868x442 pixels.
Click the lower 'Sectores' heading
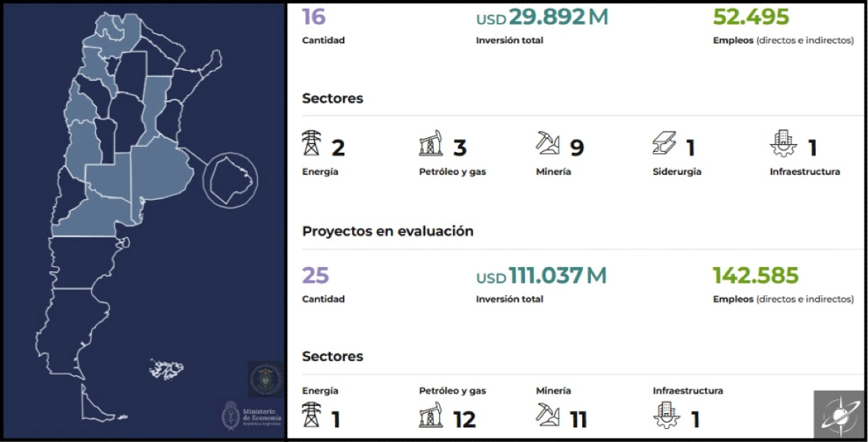[333, 357]
